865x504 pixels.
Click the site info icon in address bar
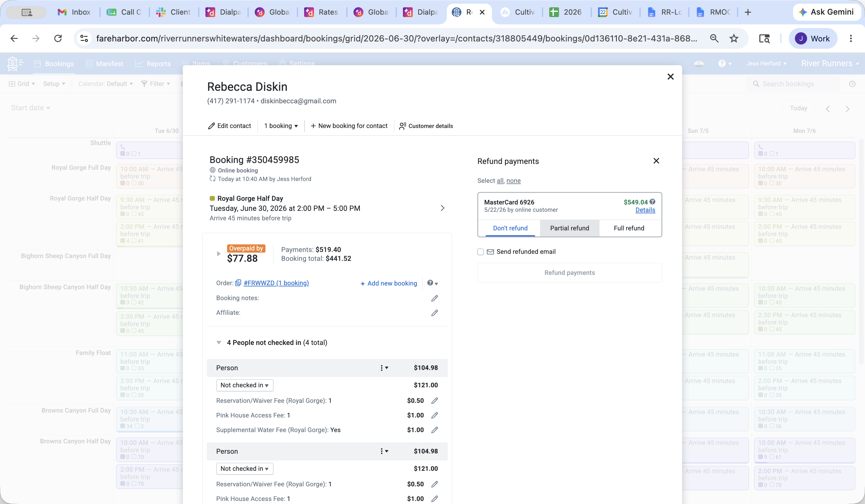coord(84,38)
